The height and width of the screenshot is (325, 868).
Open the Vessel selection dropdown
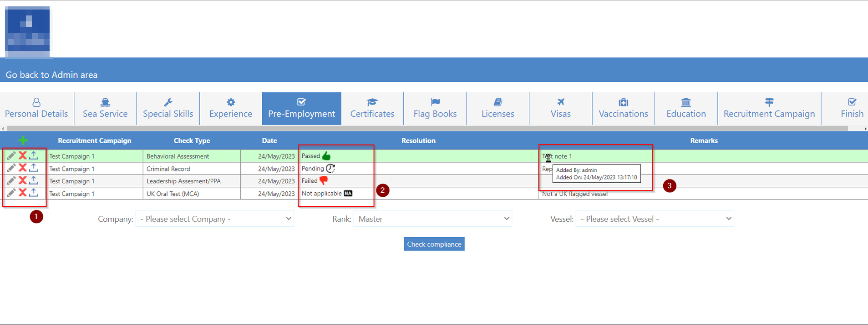coord(655,219)
